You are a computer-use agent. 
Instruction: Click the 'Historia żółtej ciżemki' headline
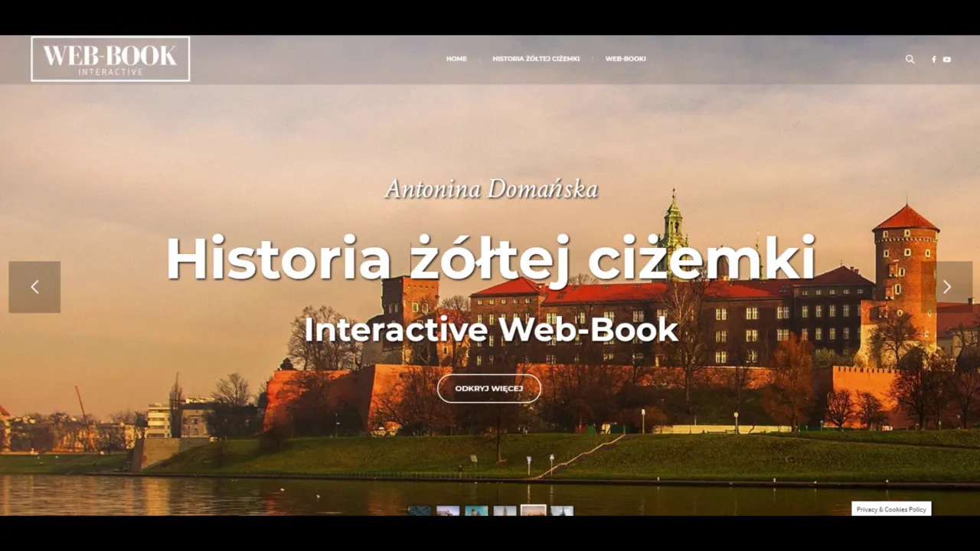click(x=491, y=258)
